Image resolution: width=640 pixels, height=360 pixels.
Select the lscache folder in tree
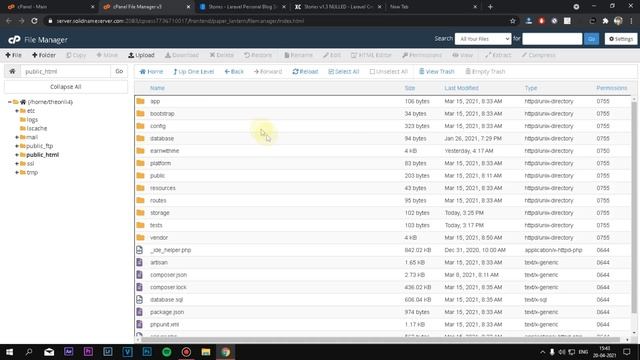pyautogui.click(x=36, y=128)
